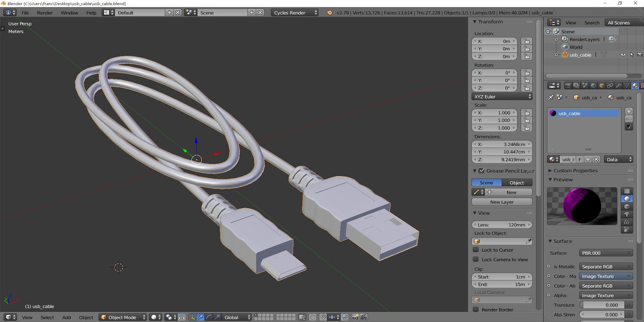The height and width of the screenshot is (322, 644).
Task: Open the World properties tab (globe icon)
Action: coord(593,86)
